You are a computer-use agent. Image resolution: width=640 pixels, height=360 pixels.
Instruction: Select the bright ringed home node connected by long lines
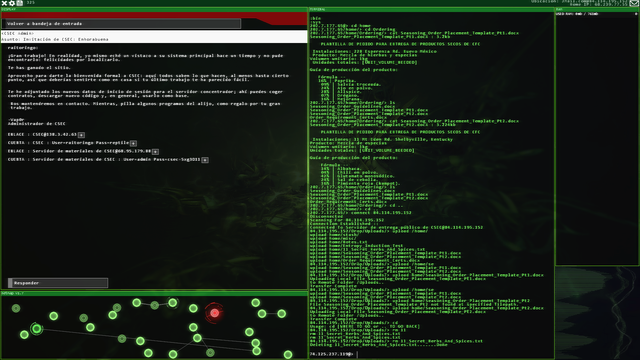click(36, 329)
